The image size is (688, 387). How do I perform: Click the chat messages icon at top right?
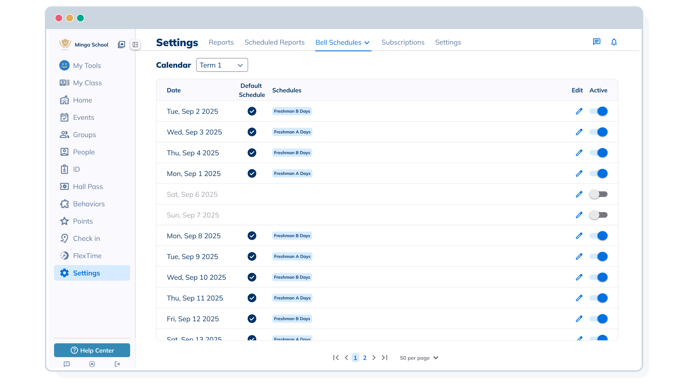(596, 42)
